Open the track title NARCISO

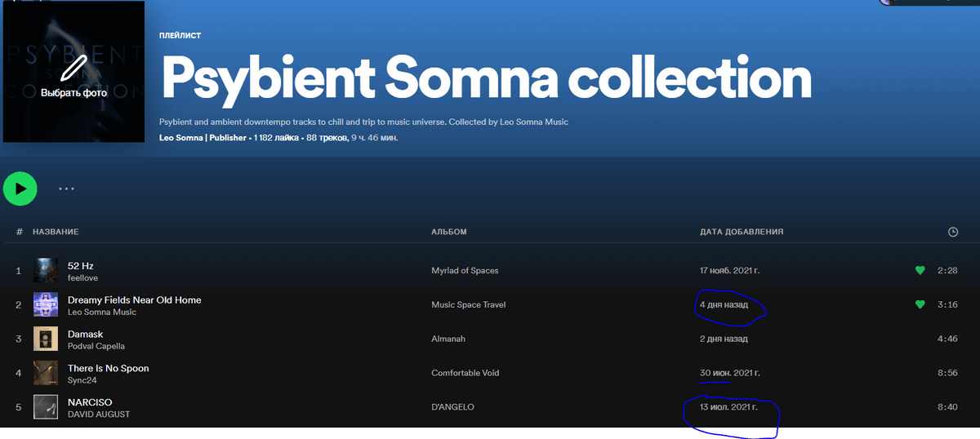(x=90, y=402)
